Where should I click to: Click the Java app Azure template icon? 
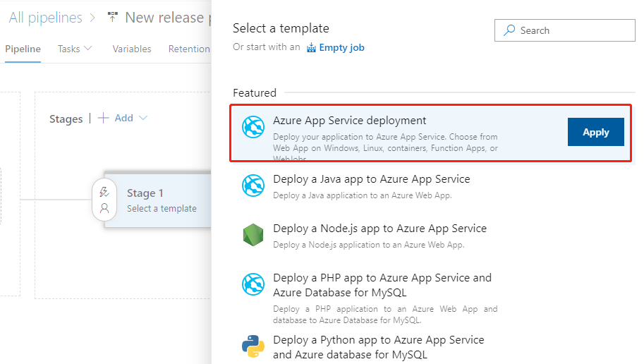(253, 186)
